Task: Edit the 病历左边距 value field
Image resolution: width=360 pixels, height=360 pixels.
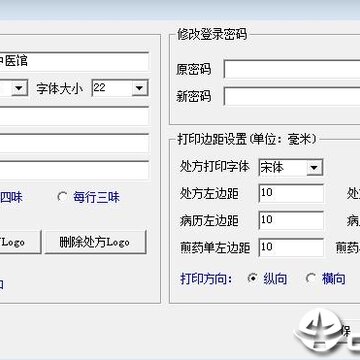Action: click(291, 221)
